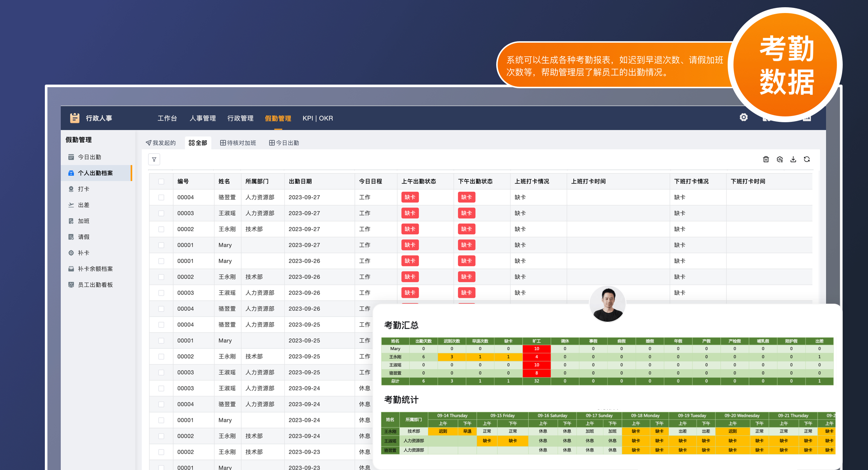Check 王永刚 row dated 2023-09-27
This screenshot has height=470, width=868.
(x=161, y=229)
